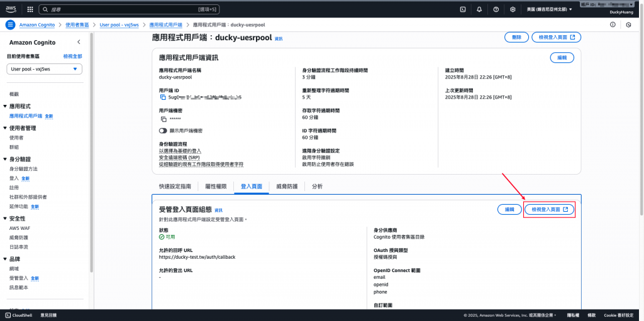Click the CloudShell icon in footer

8,315
